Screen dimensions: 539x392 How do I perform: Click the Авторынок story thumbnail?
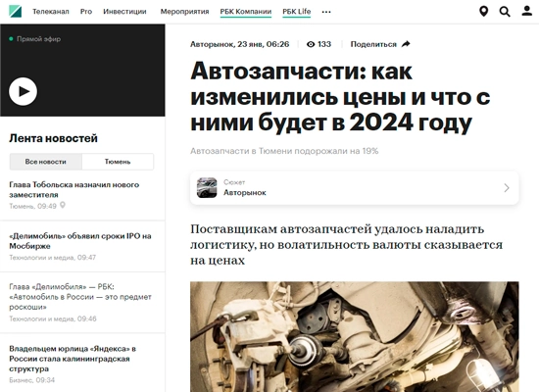[207, 188]
